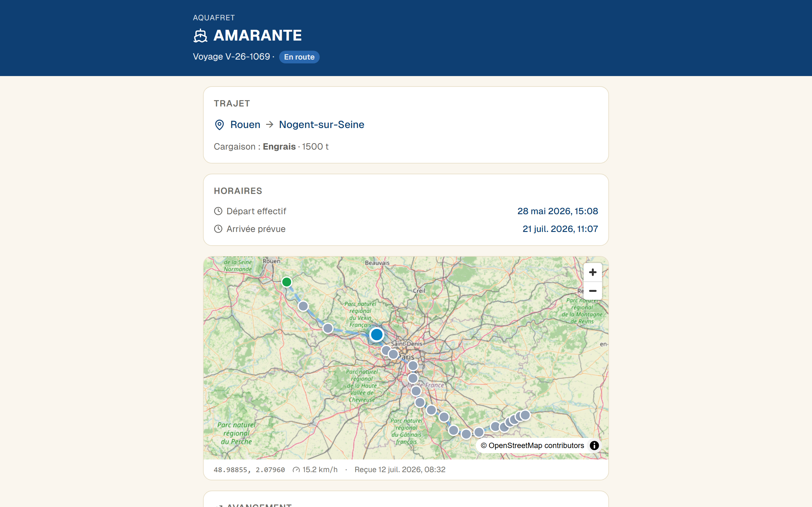Image resolution: width=812 pixels, height=507 pixels.
Task: Click the clock icon beside Arrivée prévue
Action: coord(218,229)
